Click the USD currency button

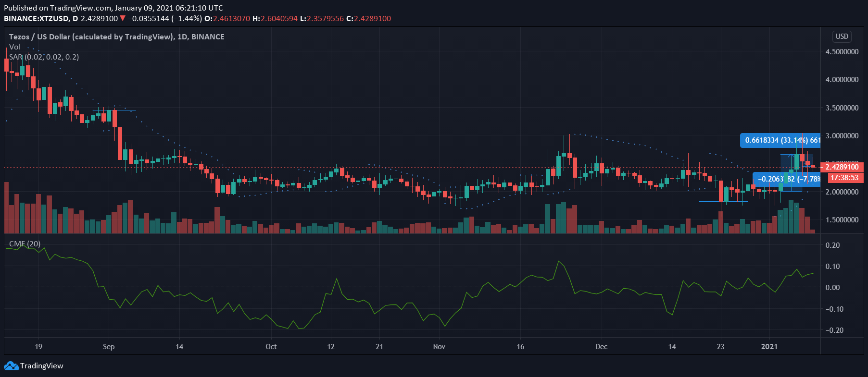pyautogui.click(x=842, y=36)
